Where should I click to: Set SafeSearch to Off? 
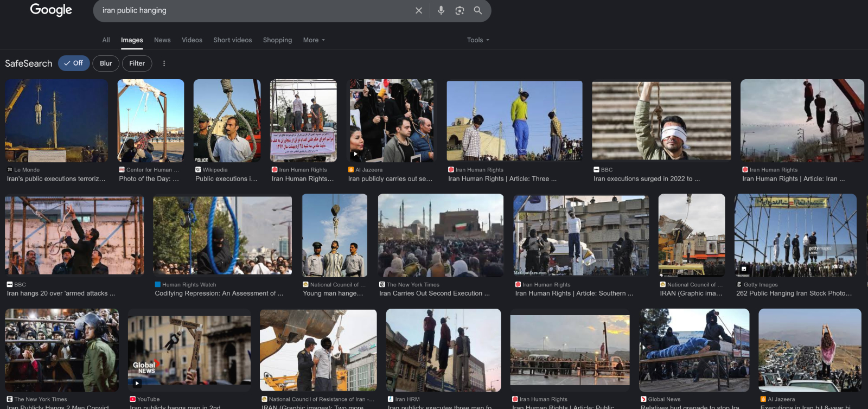click(x=73, y=63)
